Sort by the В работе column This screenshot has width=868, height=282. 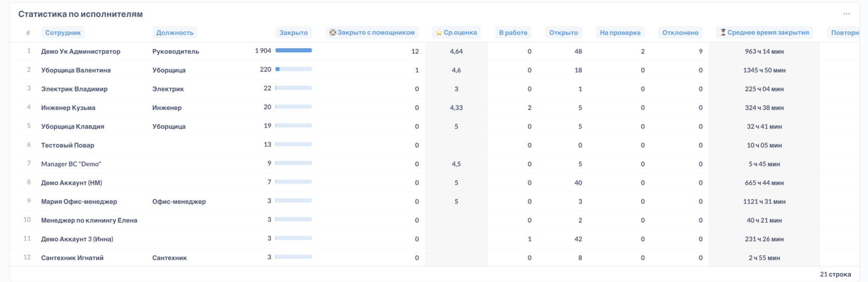513,33
